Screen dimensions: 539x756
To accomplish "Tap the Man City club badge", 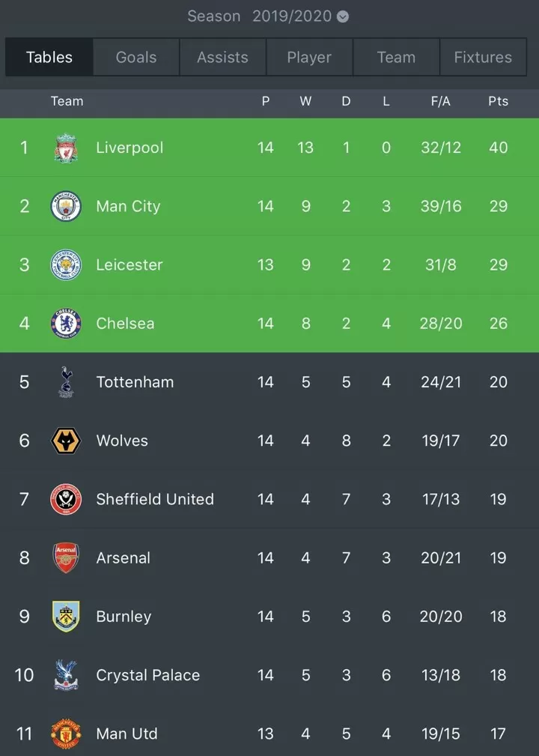I will coord(66,206).
